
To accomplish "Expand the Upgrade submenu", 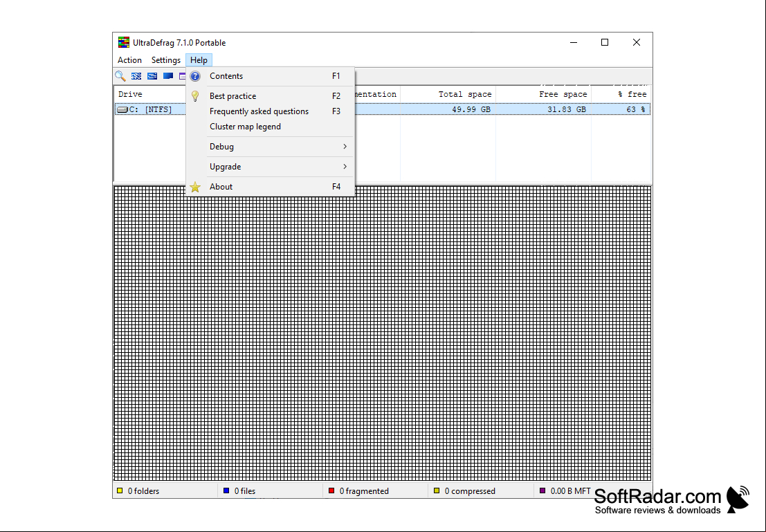I will click(x=270, y=167).
